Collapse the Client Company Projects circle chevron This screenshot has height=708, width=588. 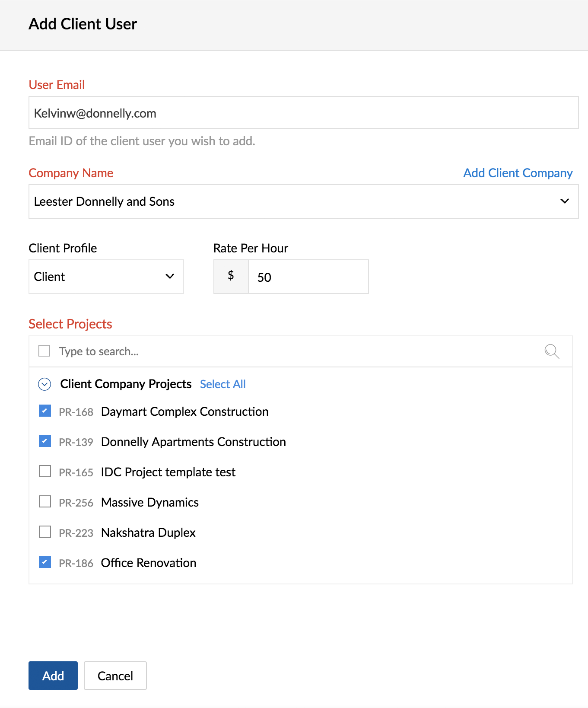pyautogui.click(x=44, y=384)
